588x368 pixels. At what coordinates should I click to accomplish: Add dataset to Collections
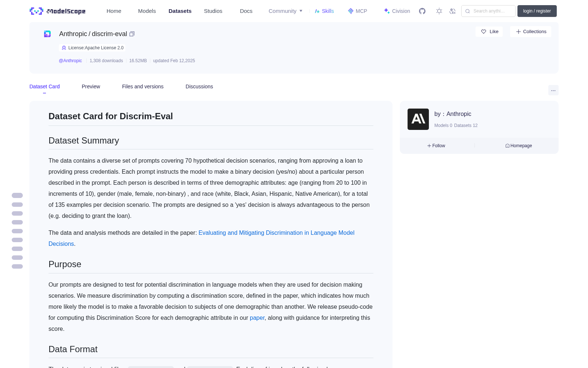tap(531, 32)
